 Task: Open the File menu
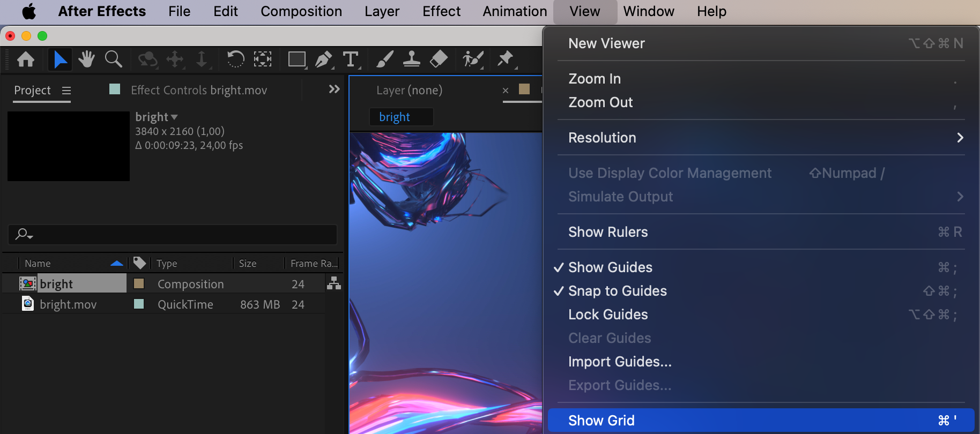pos(179,11)
